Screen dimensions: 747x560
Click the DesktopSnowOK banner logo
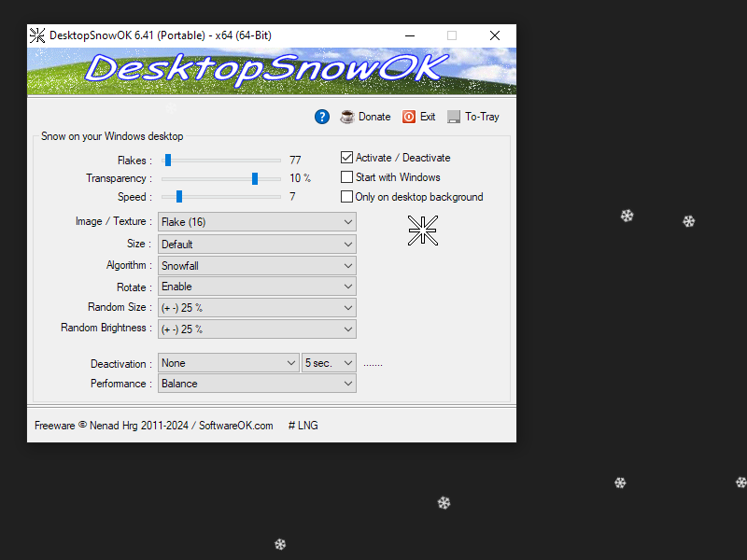pyautogui.click(x=271, y=70)
